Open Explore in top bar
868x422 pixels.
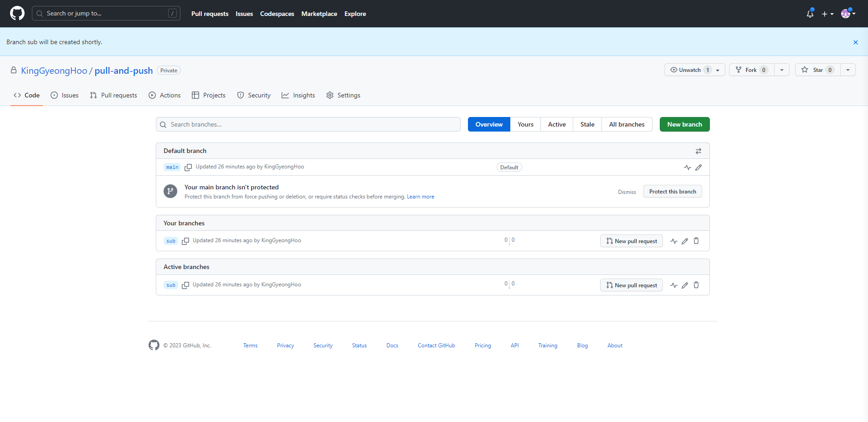[355, 14]
